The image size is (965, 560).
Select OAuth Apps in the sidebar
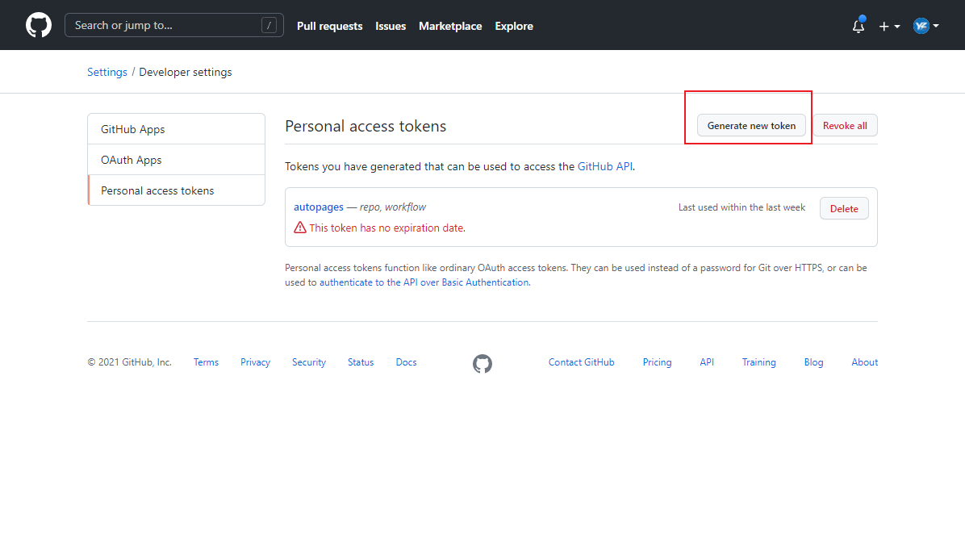coord(177,160)
